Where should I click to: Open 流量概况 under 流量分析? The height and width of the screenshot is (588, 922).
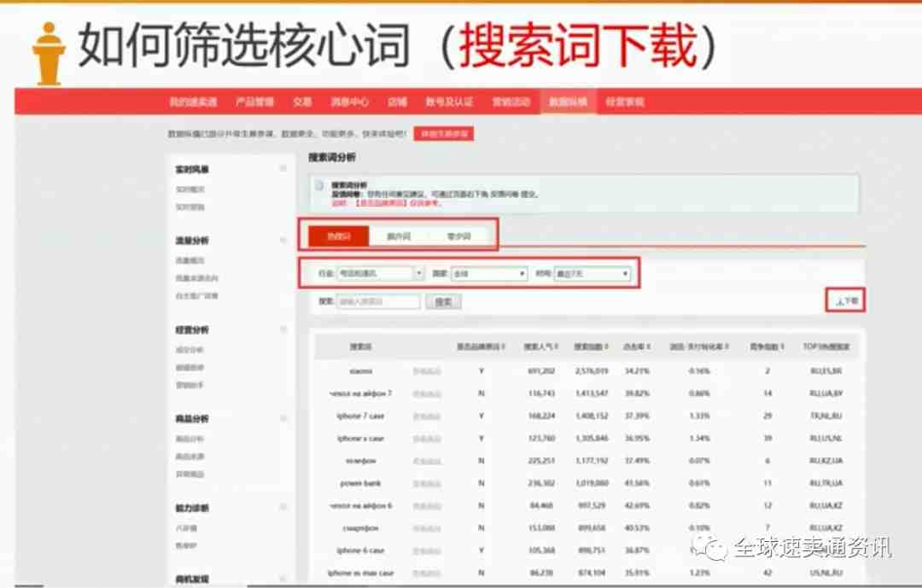click(190, 260)
